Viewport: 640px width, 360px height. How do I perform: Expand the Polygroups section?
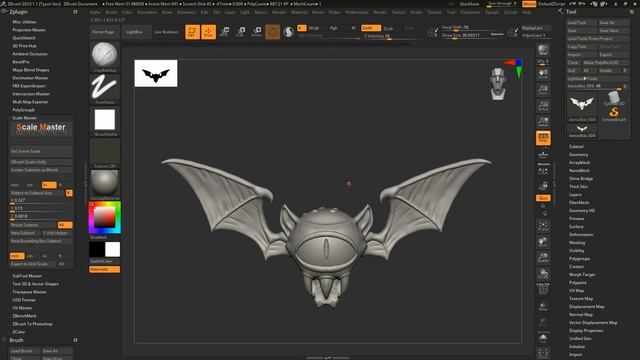click(x=580, y=259)
